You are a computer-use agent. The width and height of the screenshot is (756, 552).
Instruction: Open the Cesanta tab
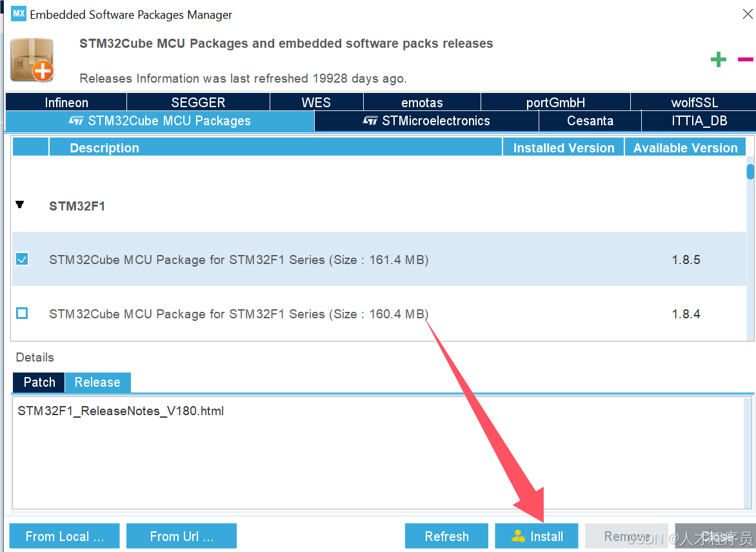tap(590, 121)
